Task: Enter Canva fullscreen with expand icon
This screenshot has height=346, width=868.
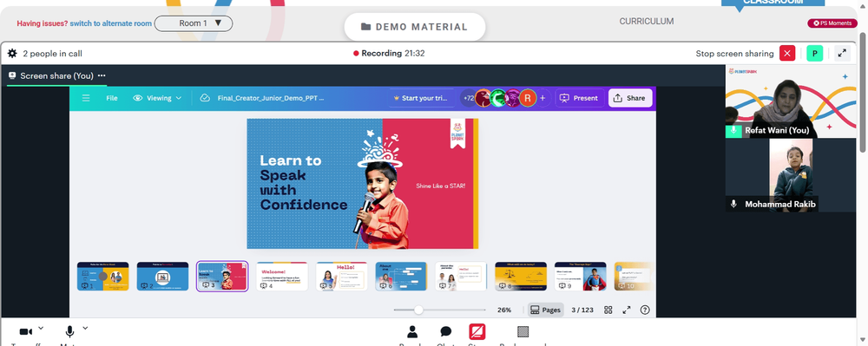Action: (627, 310)
